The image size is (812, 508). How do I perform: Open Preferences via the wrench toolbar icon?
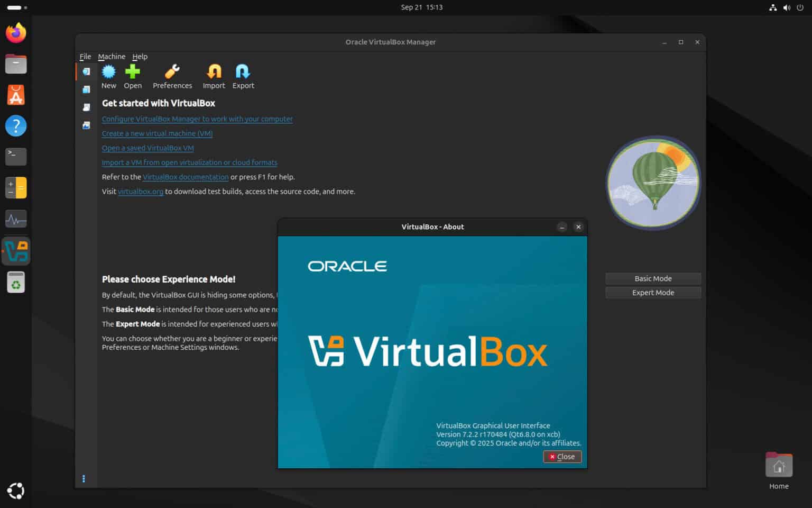(x=172, y=76)
